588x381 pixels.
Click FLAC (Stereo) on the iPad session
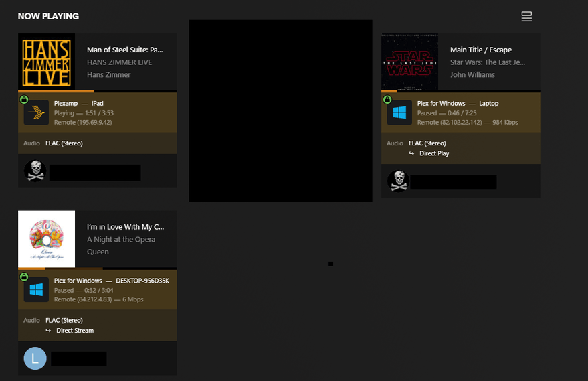(64, 143)
